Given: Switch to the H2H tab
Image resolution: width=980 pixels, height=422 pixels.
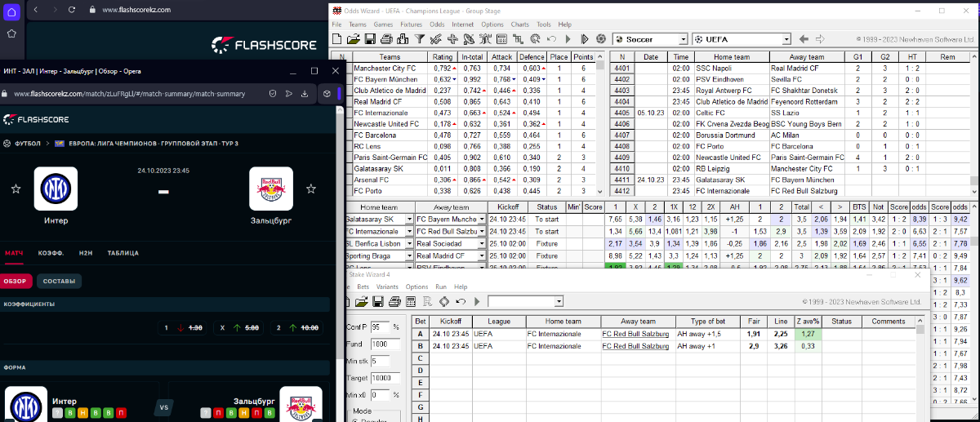Looking at the screenshot, I should tap(86, 253).
